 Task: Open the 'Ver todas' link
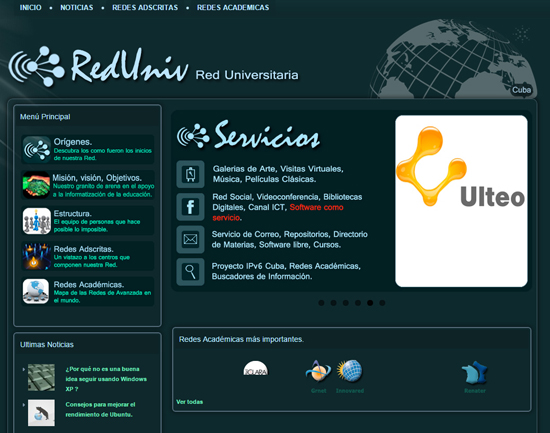(189, 402)
